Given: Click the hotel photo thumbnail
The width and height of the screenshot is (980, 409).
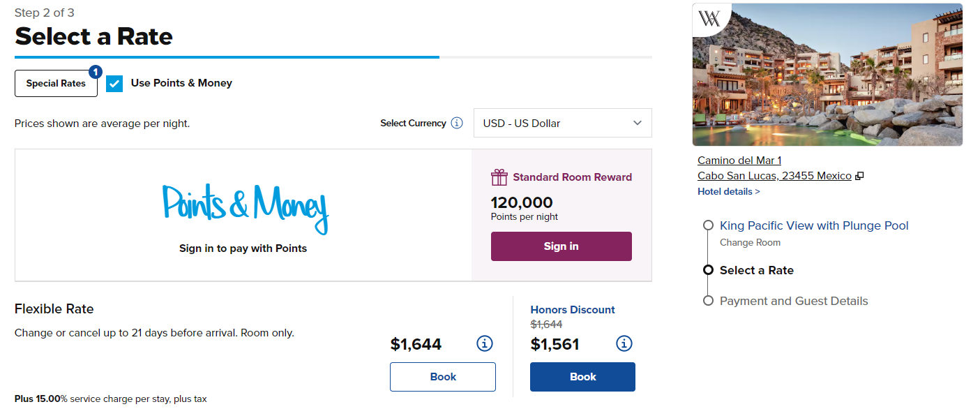Looking at the screenshot, I should [x=827, y=74].
